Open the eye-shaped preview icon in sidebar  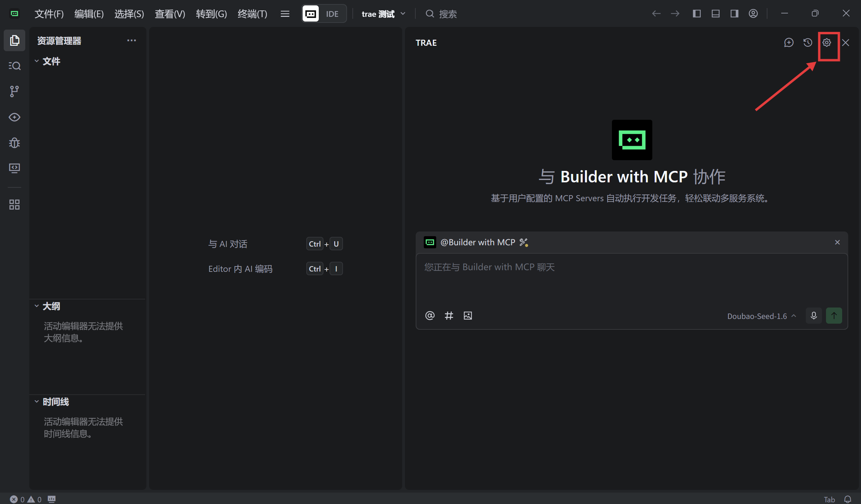click(x=14, y=117)
